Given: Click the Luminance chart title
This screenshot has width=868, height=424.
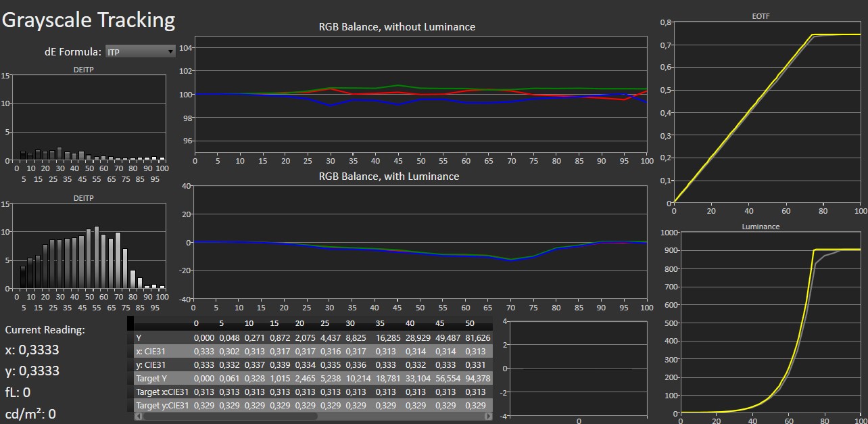Looking at the screenshot, I should [761, 227].
